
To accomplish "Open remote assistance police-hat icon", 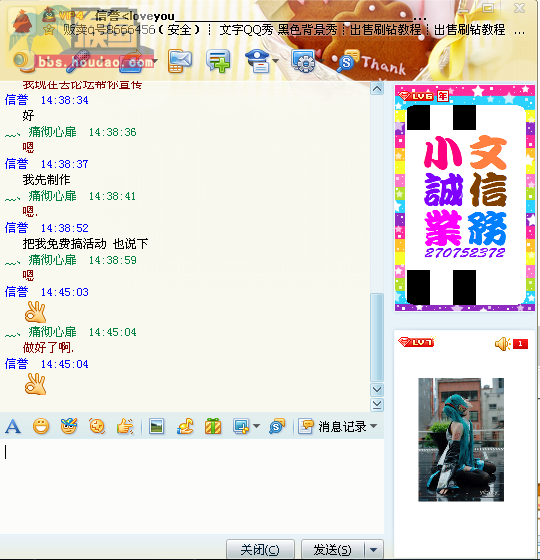I will click(x=257, y=61).
